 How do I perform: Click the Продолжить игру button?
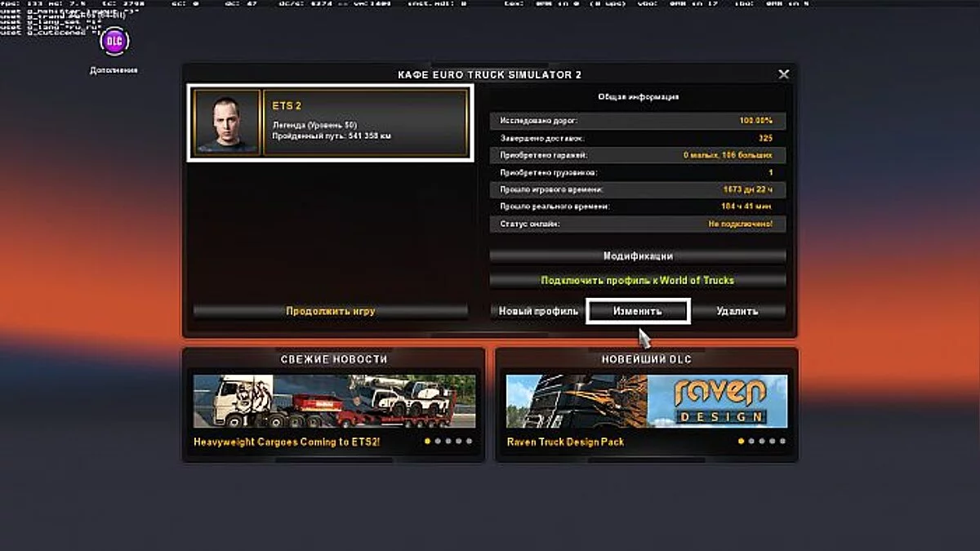point(331,310)
